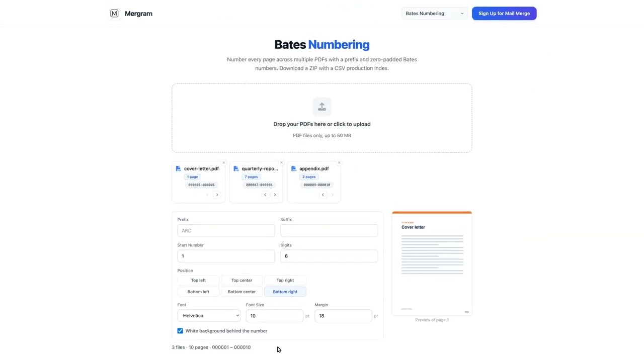The width and height of the screenshot is (644, 362).
Task: Select Bottom center position
Action: pos(242,292)
